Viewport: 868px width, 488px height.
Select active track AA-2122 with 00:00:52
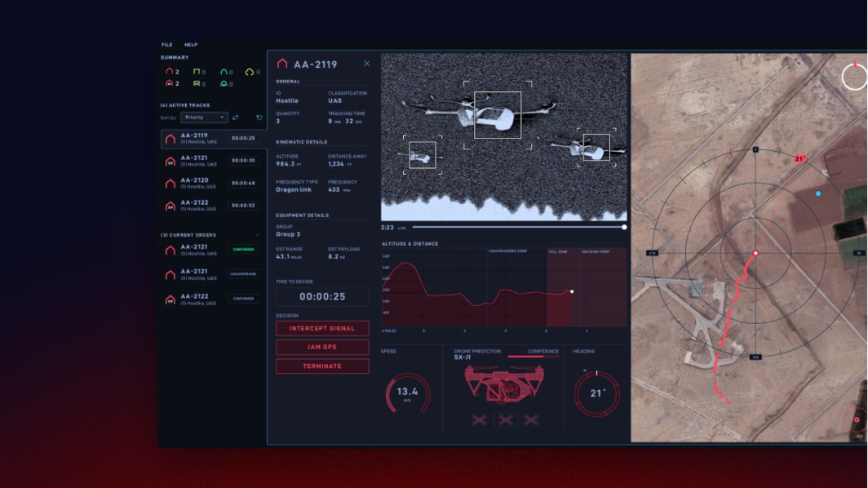pos(214,206)
